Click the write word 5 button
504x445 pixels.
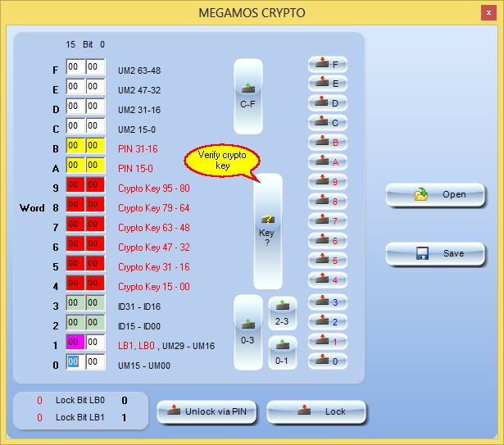click(328, 260)
